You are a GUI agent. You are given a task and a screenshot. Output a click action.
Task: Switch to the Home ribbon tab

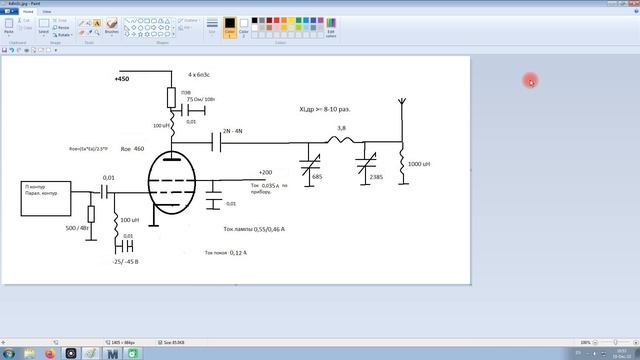(x=28, y=11)
